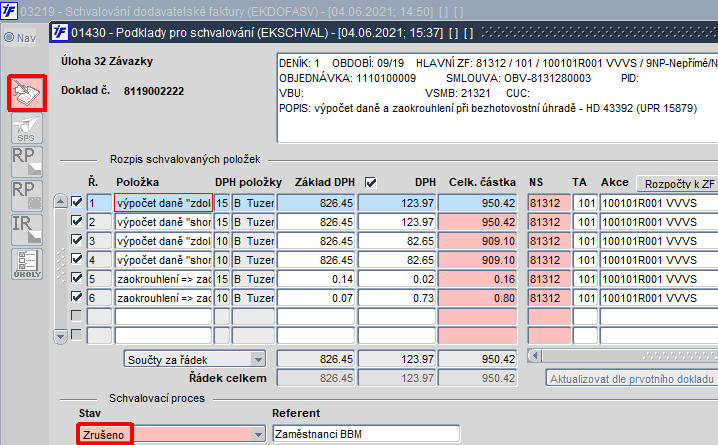
Task: Click the items list scroll-down arrow
Action: point(60,336)
